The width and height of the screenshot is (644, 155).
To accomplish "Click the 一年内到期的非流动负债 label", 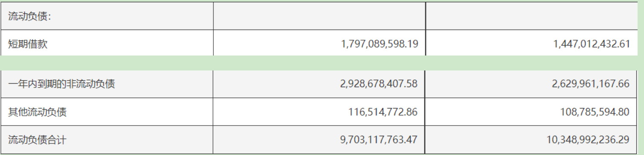I will coord(62,84).
